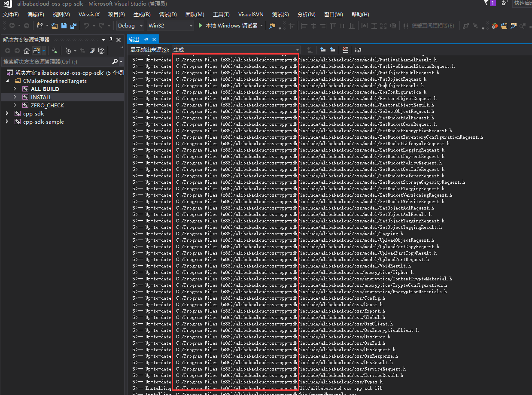This screenshot has width=532, height=395.
Task: Toggle the Solution Explorer view switch icon
Action: (x=36, y=51)
